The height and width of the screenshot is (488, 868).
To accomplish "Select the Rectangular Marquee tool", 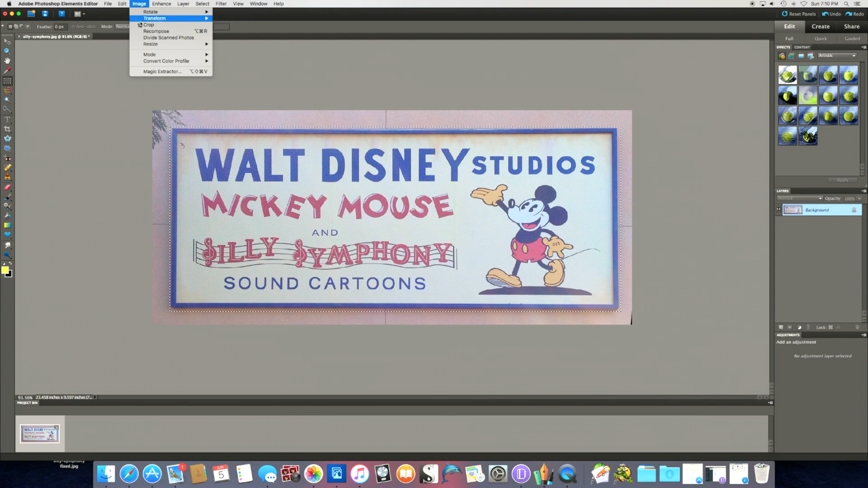I will (x=7, y=81).
